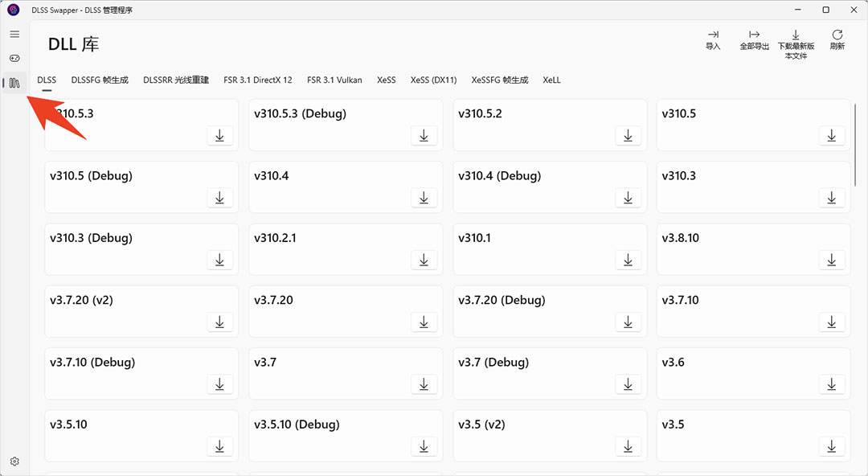Open the Games page from sidebar

[x=14, y=59]
